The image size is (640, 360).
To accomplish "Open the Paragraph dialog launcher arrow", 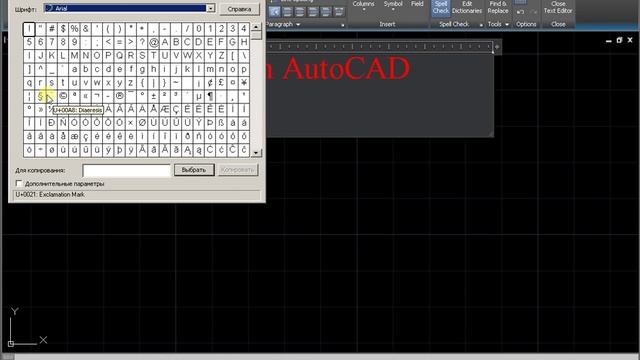I will [x=342, y=25].
